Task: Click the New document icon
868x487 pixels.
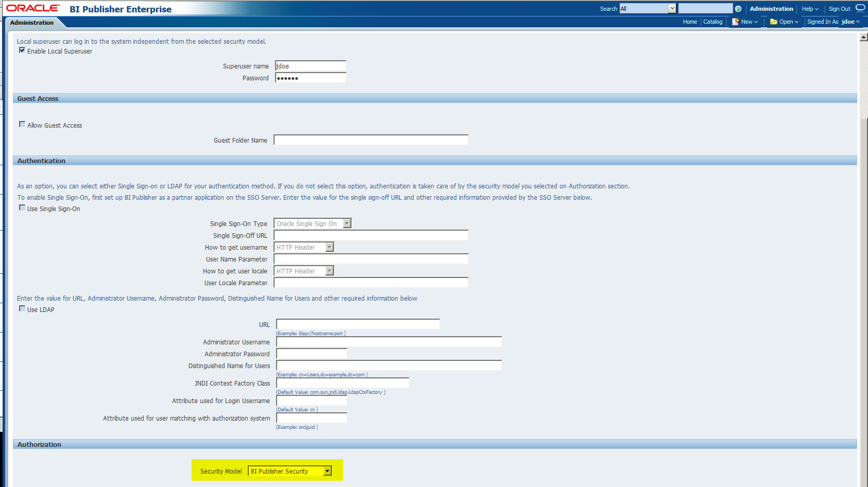Action: point(736,22)
